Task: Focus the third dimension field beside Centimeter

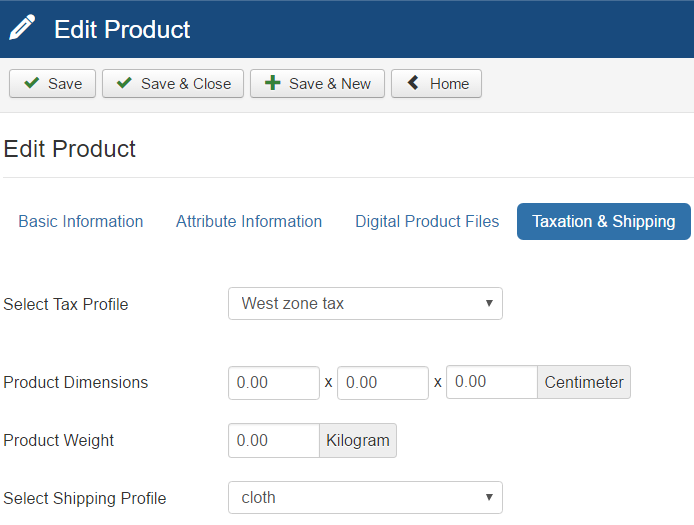Action: click(492, 382)
